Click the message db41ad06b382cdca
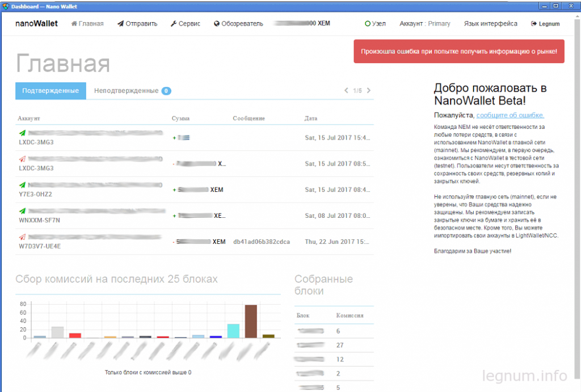Image resolution: width=581 pixels, height=392 pixels. [x=262, y=242]
